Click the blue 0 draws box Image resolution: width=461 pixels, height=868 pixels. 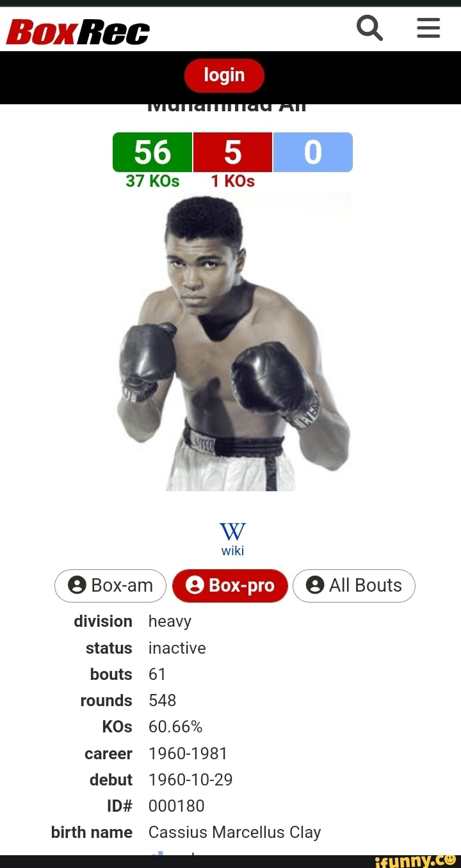[x=313, y=152]
